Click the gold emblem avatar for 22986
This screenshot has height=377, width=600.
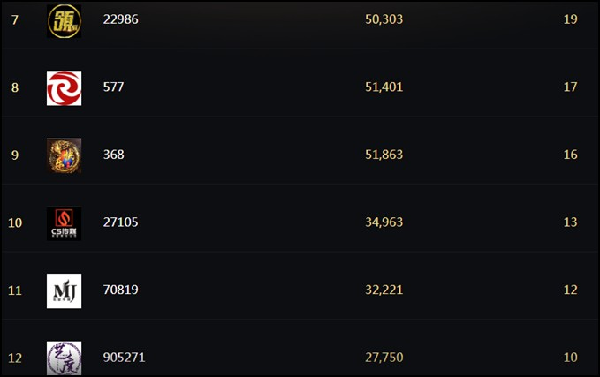coord(64,21)
